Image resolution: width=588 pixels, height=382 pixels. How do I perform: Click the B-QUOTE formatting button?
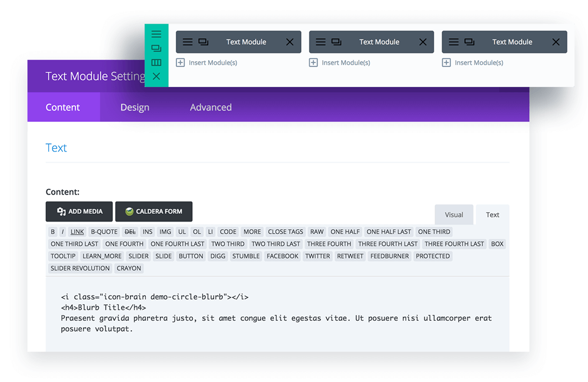[x=104, y=232]
